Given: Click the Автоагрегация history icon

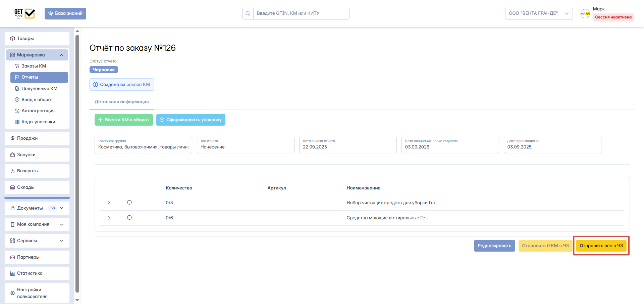Looking at the screenshot, I should click(17, 111).
